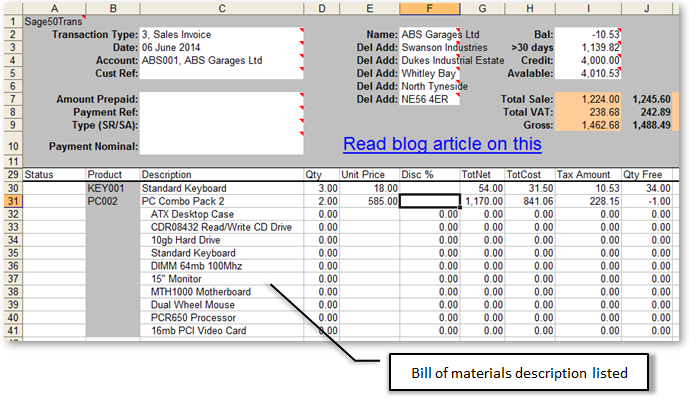Click the Unit Price heading cell
The width and height of the screenshot is (689, 400).
369,175
